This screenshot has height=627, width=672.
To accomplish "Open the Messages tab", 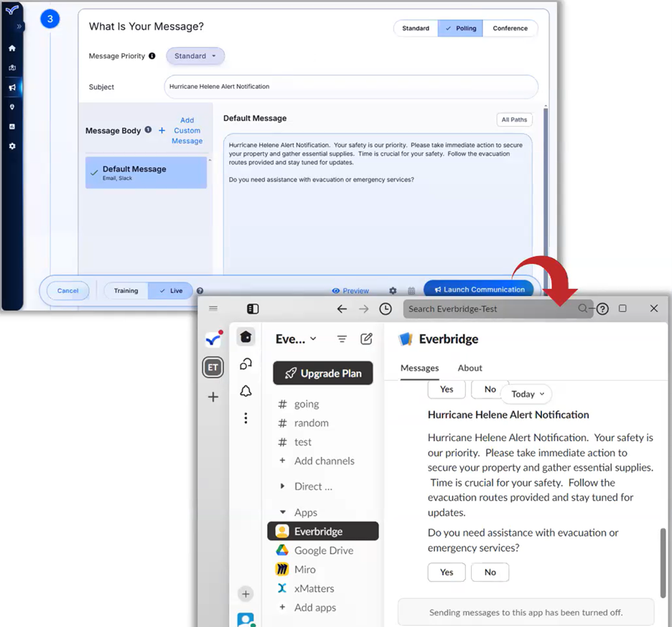I will coord(419,368).
